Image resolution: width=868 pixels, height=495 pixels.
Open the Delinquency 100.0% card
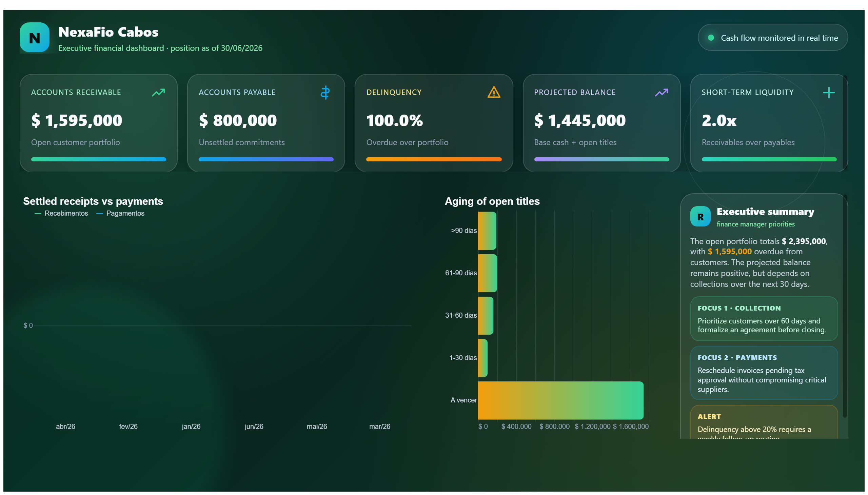pyautogui.click(x=434, y=123)
